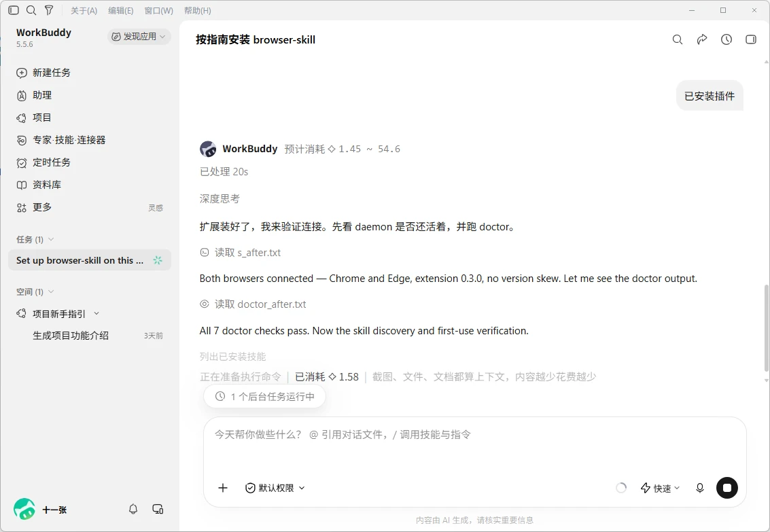Expand the 项目新手指引 chevron
This screenshot has width=770, height=532.
[97, 314]
